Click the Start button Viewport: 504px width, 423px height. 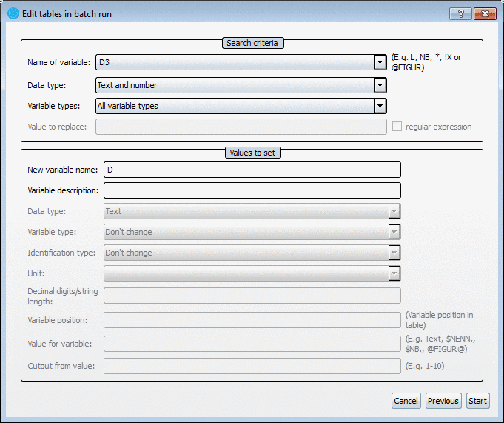(478, 401)
